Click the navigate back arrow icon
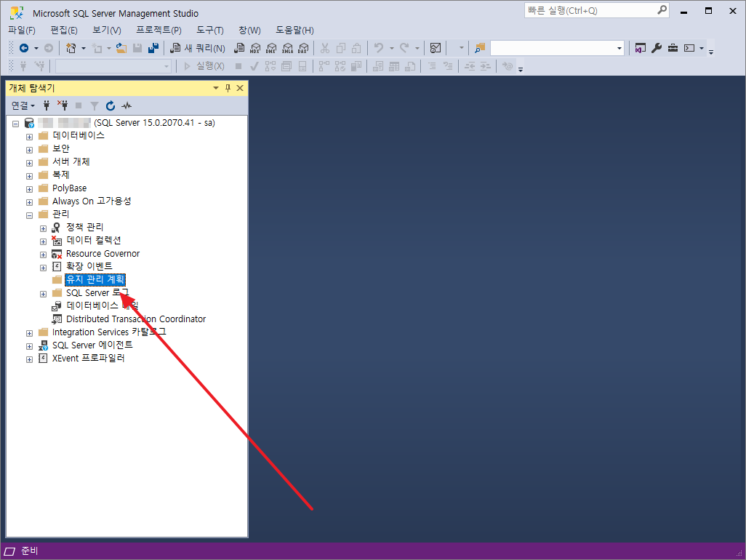 [24, 48]
